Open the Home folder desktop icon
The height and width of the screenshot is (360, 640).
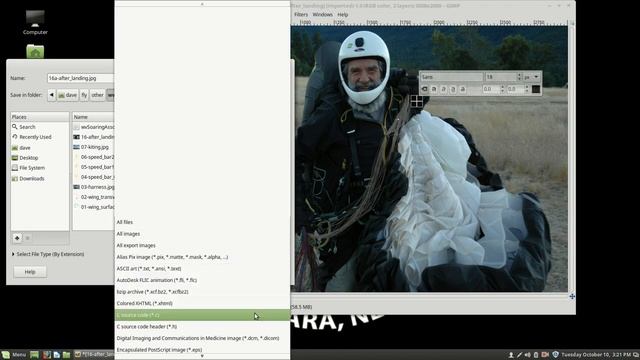35,51
